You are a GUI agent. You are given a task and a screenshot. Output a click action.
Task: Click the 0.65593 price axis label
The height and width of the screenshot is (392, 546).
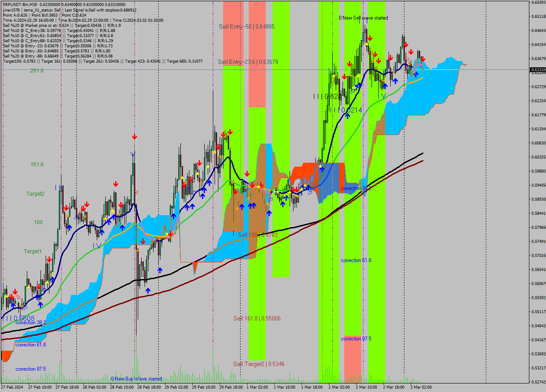click(539, 3)
